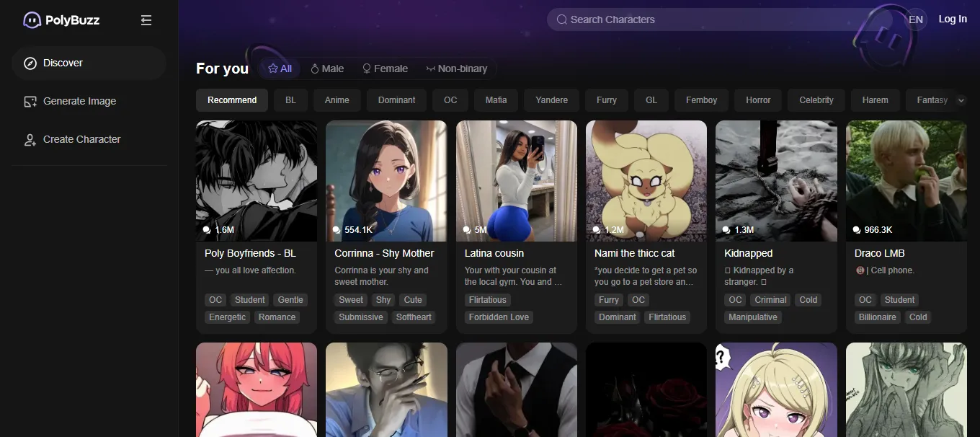The height and width of the screenshot is (437, 980).
Task: Select the Furry category tab
Action: point(607,100)
